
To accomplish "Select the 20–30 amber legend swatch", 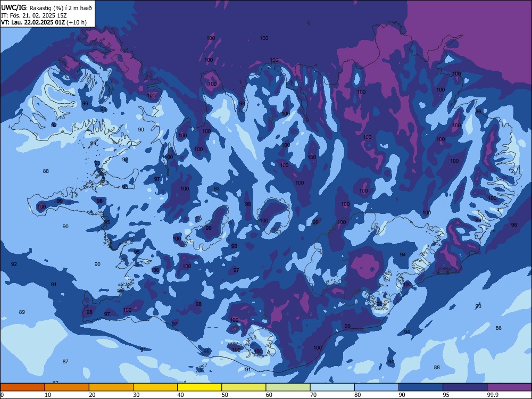I will (111, 387).
